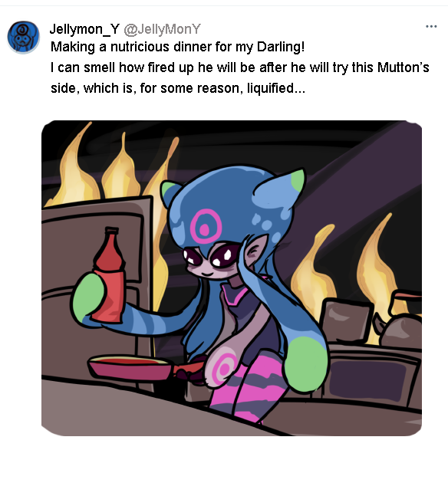
Task: Open the @JellyMonY handle link
Action: pos(162,29)
